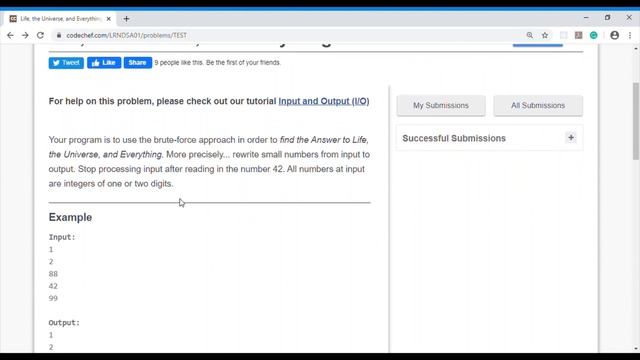640x360 pixels.
Task: Click the page vertical scrollbar thumb
Action: click(x=636, y=121)
